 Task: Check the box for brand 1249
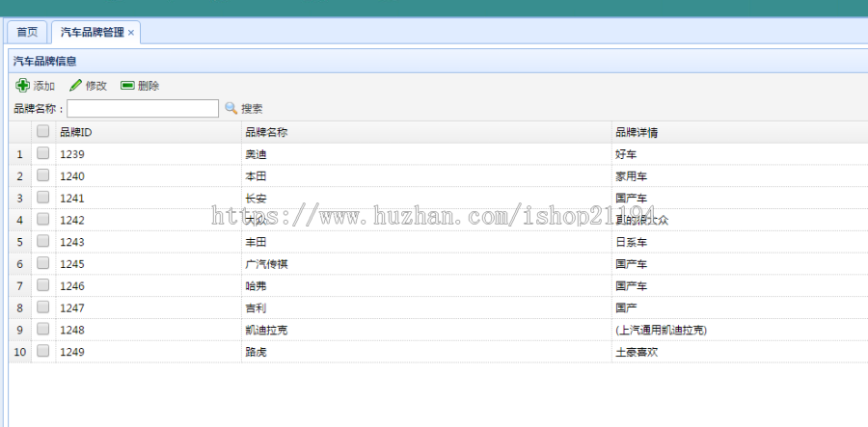coord(42,351)
